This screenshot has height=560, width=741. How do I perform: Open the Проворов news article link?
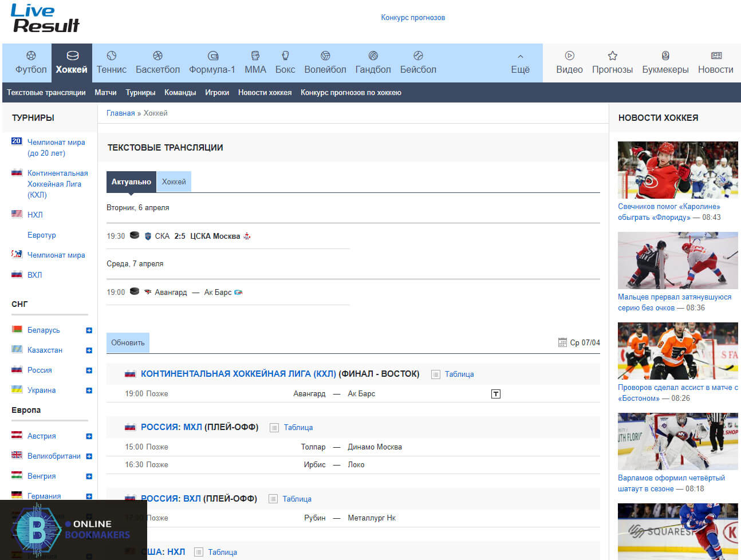pos(678,393)
